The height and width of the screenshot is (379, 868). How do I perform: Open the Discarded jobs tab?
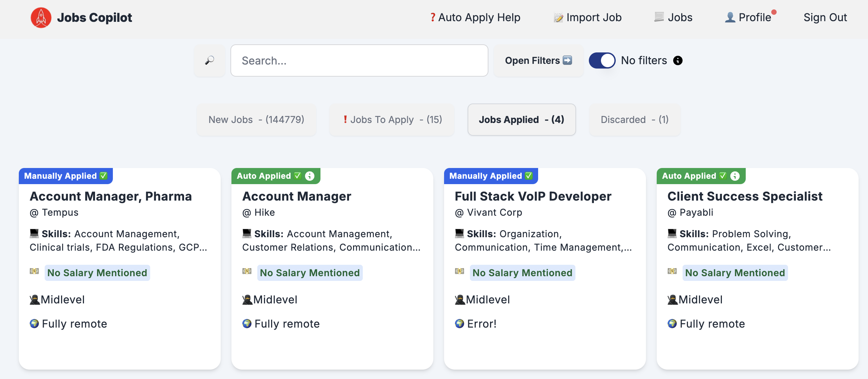[x=635, y=120]
